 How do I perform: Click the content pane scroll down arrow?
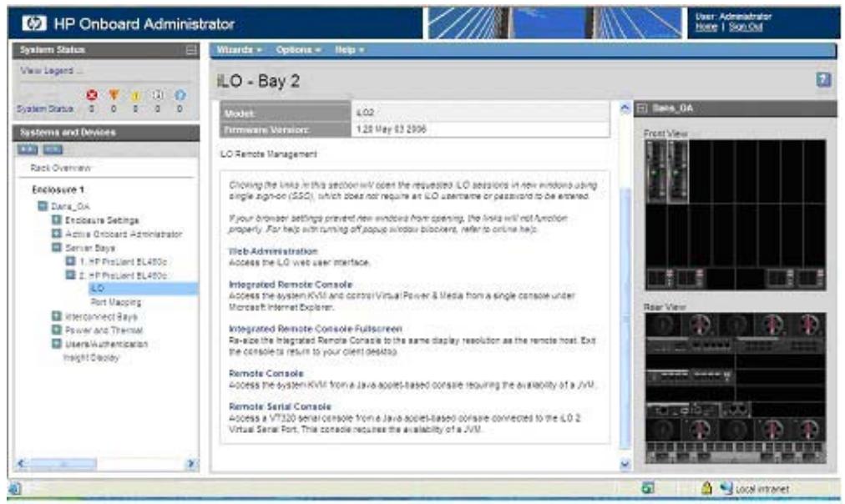(625, 464)
